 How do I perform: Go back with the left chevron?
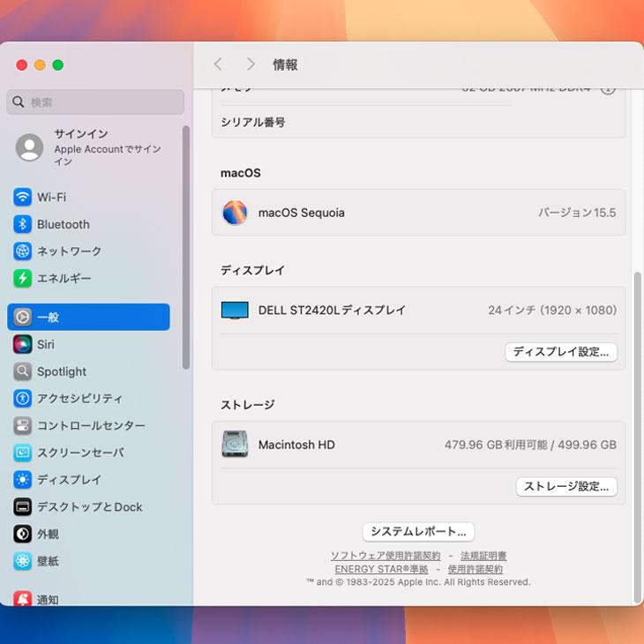[218, 64]
